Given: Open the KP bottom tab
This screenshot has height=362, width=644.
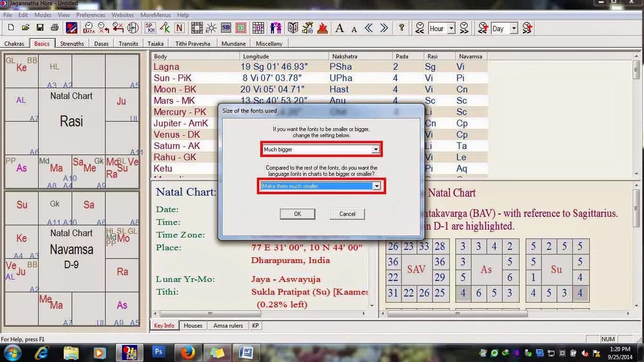Looking at the screenshot, I should click(255, 326).
